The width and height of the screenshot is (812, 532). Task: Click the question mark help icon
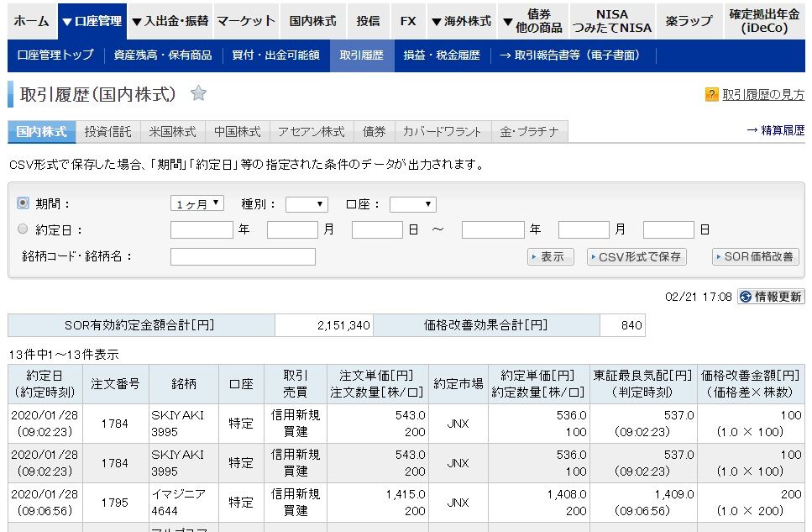(x=711, y=94)
